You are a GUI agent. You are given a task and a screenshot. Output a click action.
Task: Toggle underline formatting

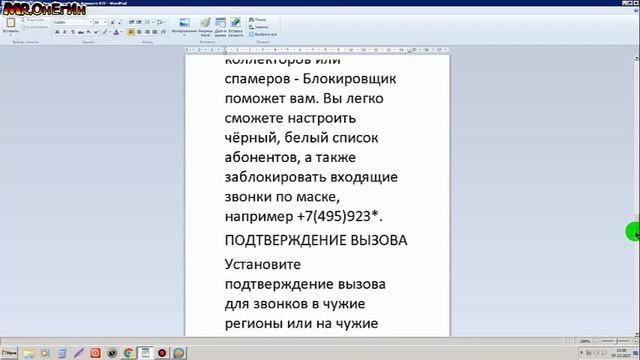coord(73,32)
